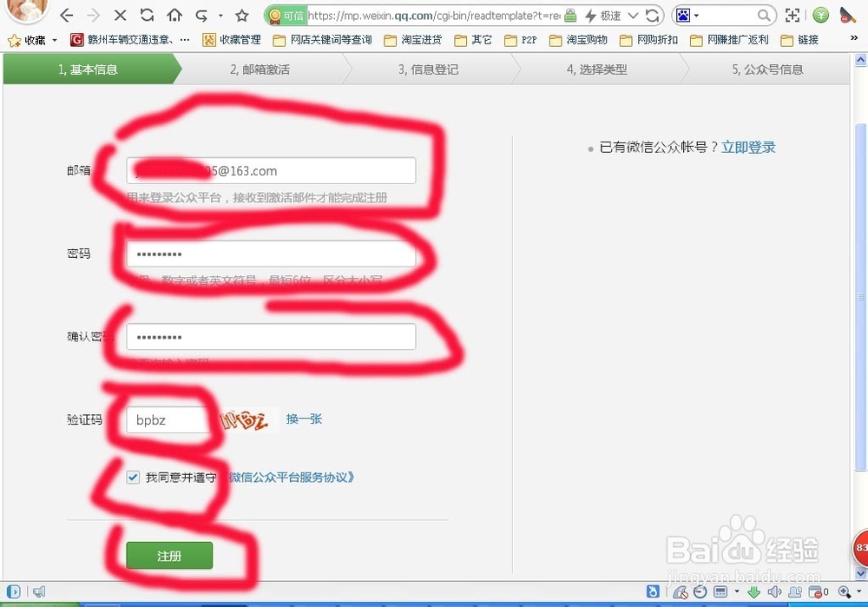Open the 收藏管理 bookmark manager
The width and height of the screenshot is (868, 607).
click(x=232, y=40)
